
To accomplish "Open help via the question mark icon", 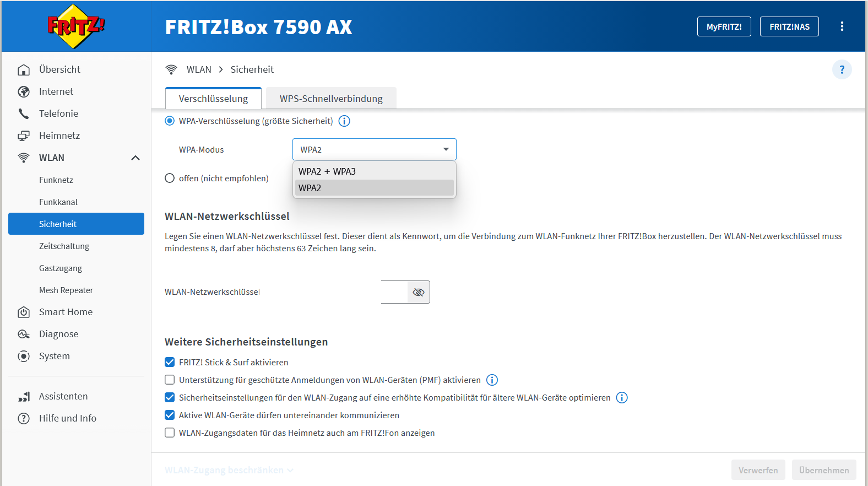I will [x=842, y=69].
